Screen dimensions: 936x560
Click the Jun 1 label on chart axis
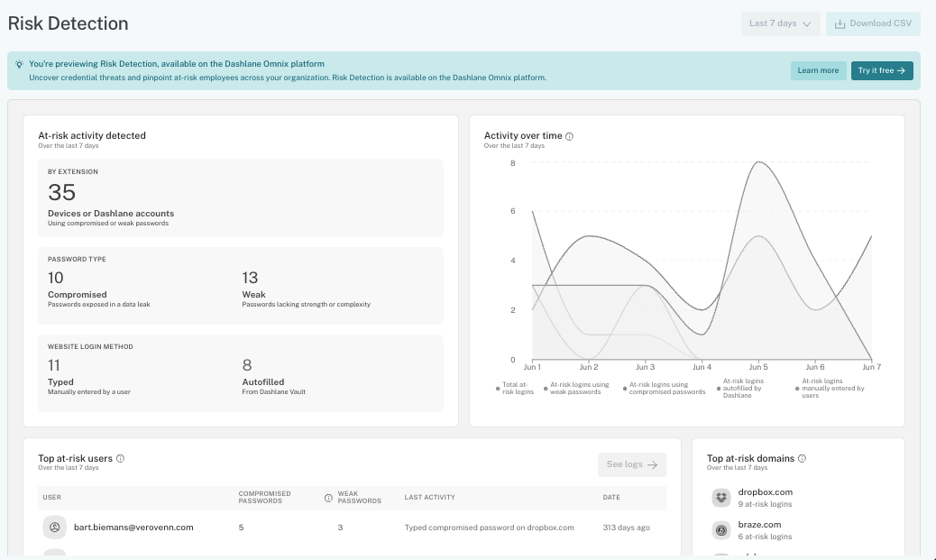point(532,367)
